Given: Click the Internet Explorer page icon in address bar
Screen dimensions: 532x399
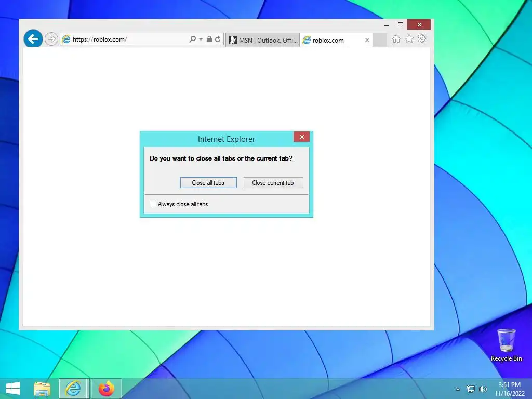Looking at the screenshot, I should click(x=66, y=39).
